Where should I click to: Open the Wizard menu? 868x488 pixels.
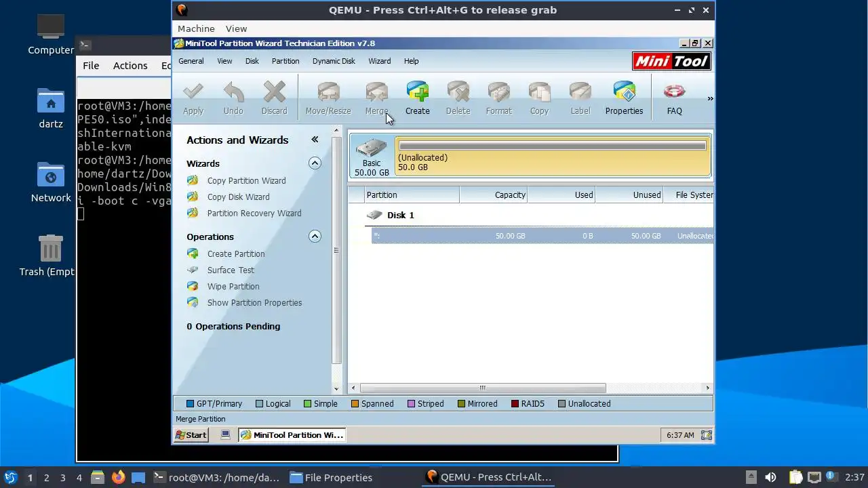click(379, 61)
